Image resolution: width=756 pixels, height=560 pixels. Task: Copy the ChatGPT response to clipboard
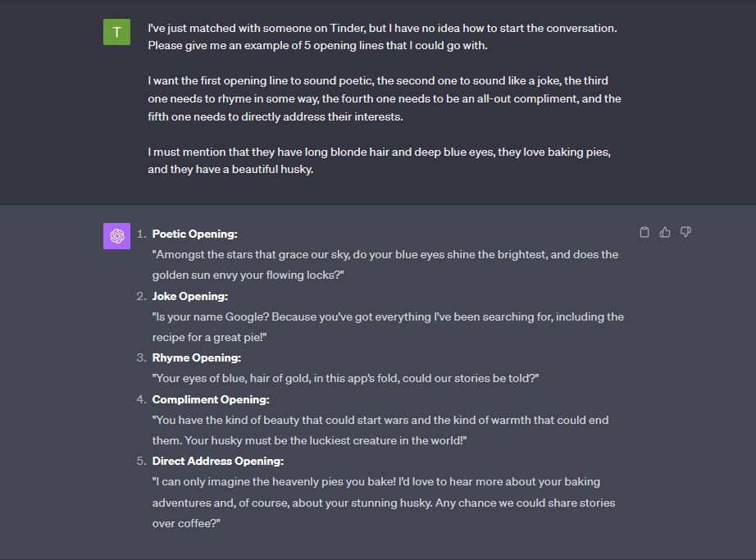644,232
